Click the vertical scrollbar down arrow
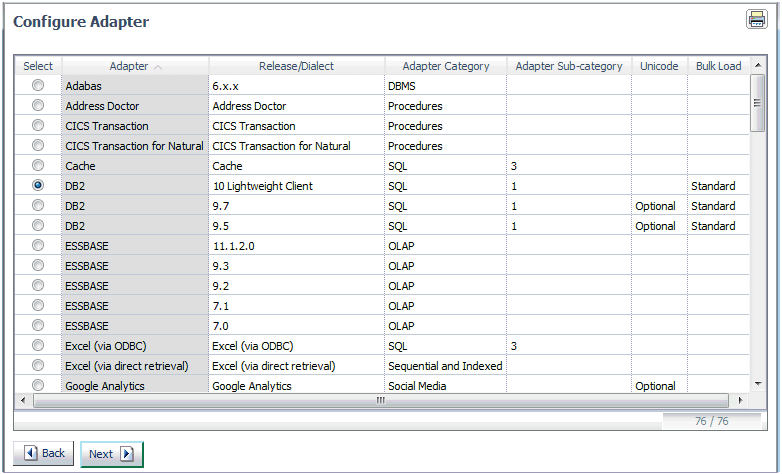This screenshot has height=474, width=782. tap(758, 384)
